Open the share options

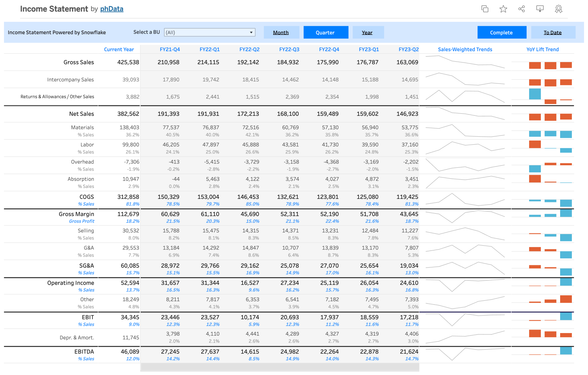521,9
